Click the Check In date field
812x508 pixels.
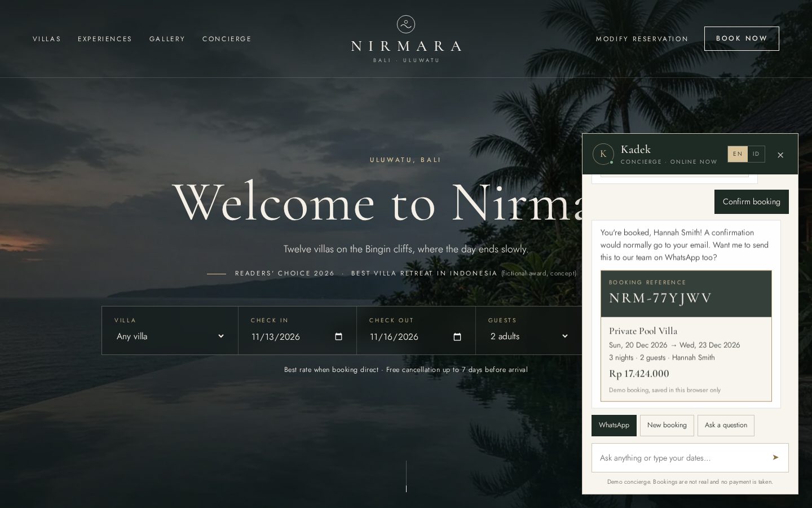[x=297, y=337]
